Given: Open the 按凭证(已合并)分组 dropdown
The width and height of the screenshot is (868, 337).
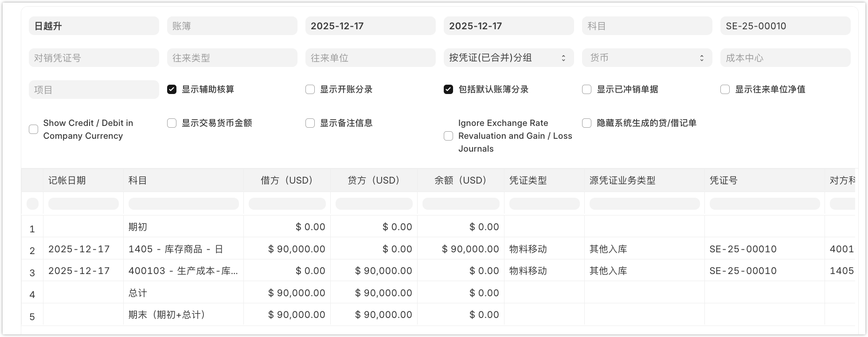Looking at the screenshot, I should tap(508, 58).
